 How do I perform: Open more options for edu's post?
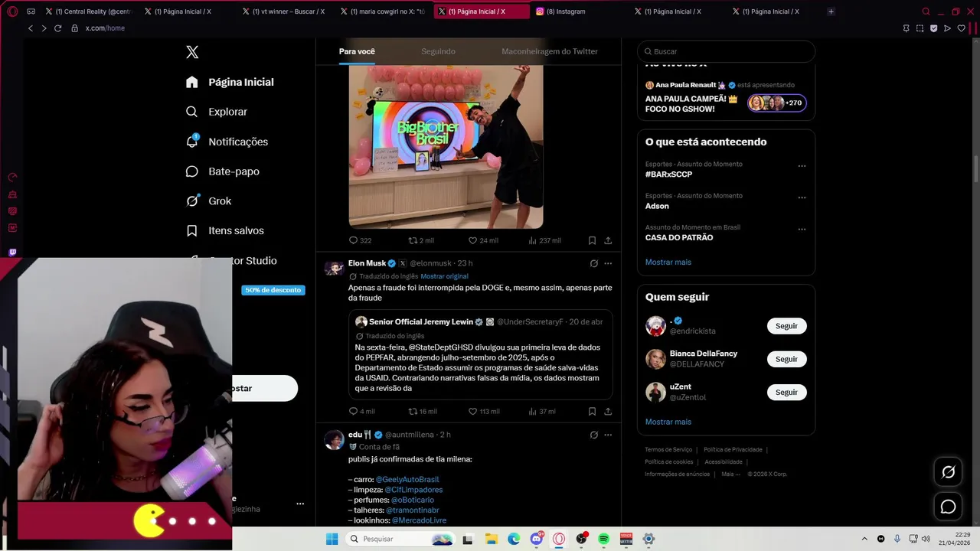click(608, 435)
